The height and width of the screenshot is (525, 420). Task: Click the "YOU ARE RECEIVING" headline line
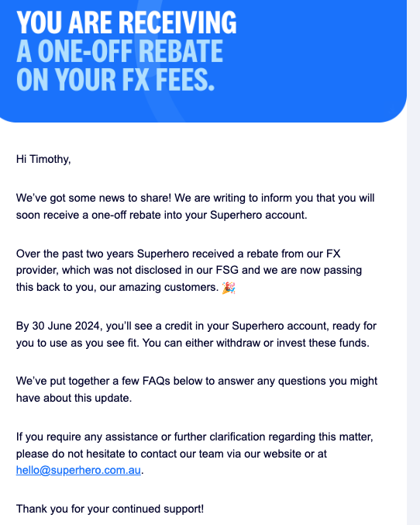coord(126,22)
